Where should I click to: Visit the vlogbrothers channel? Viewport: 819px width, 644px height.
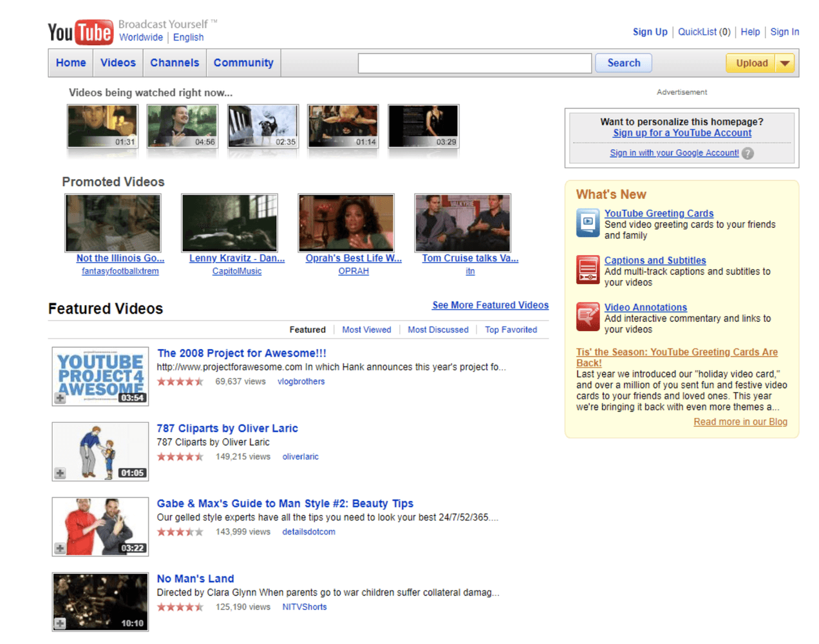pos(301,382)
